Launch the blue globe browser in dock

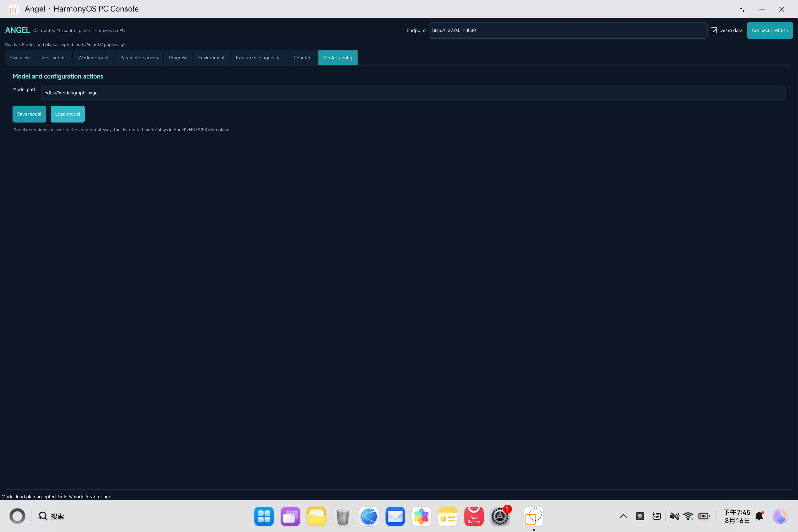[x=369, y=516]
